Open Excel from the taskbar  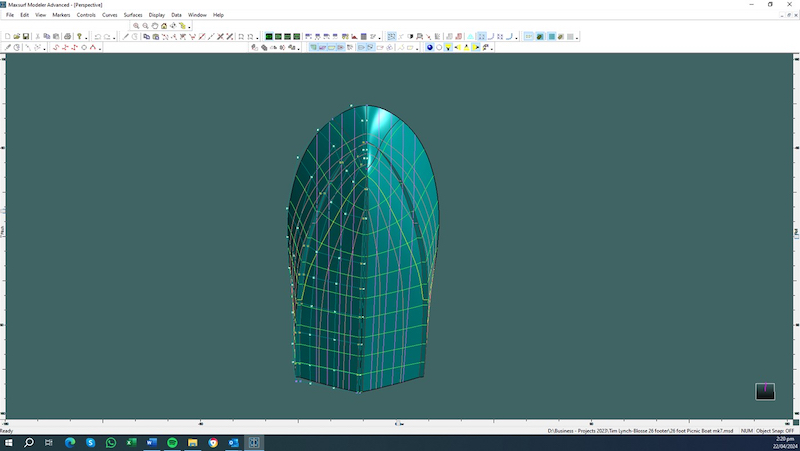131,442
